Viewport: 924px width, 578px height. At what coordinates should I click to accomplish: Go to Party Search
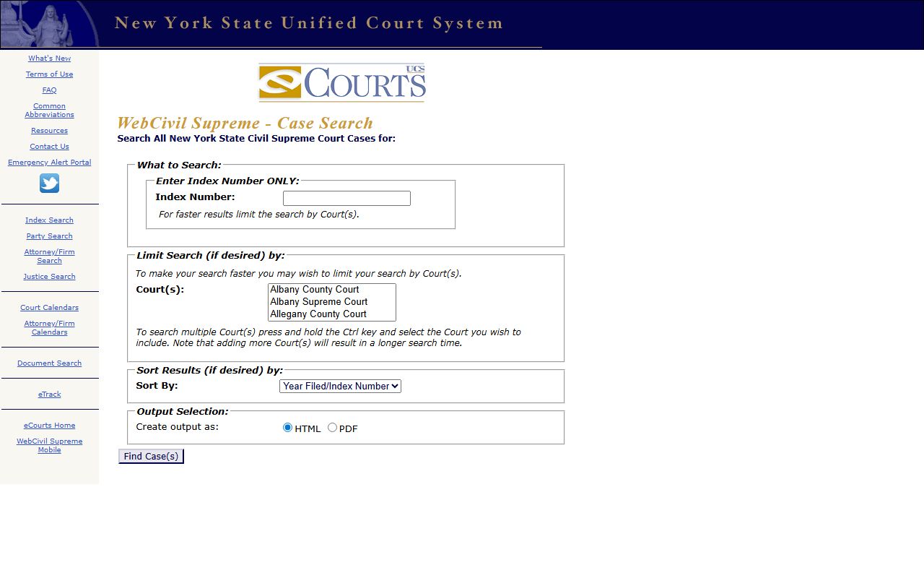pos(50,236)
